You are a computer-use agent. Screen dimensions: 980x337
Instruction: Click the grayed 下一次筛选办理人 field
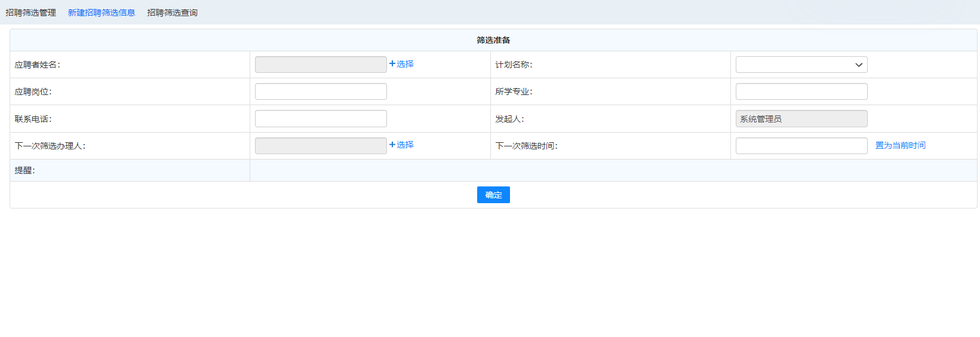pyautogui.click(x=321, y=146)
